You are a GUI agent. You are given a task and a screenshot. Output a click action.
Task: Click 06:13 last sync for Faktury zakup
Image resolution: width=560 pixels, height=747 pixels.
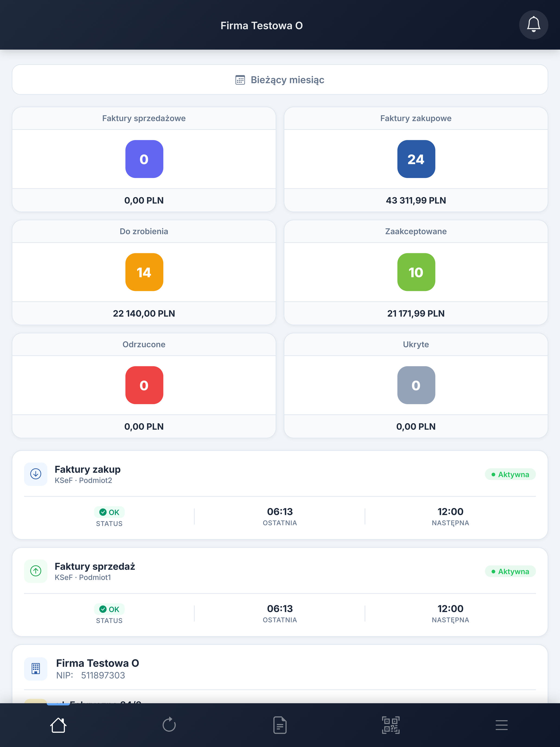[x=280, y=512]
